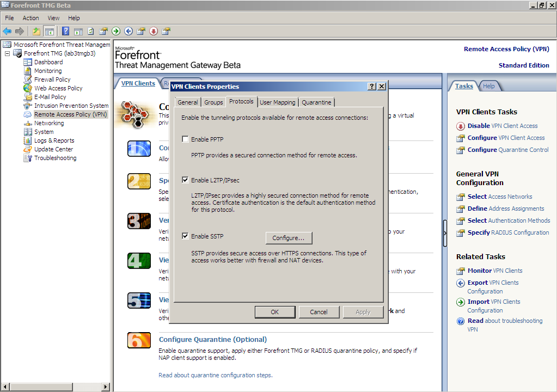Open Dashboard node in tree
Viewport: 557px width, 392px height.
(x=48, y=62)
